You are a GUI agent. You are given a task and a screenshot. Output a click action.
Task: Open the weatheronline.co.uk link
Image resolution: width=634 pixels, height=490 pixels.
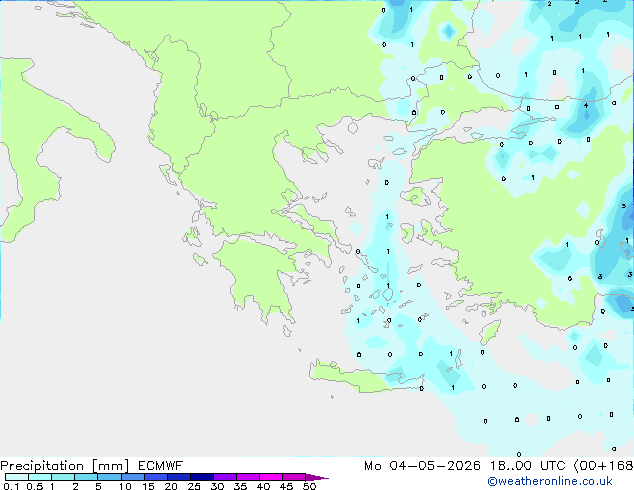tap(550, 481)
